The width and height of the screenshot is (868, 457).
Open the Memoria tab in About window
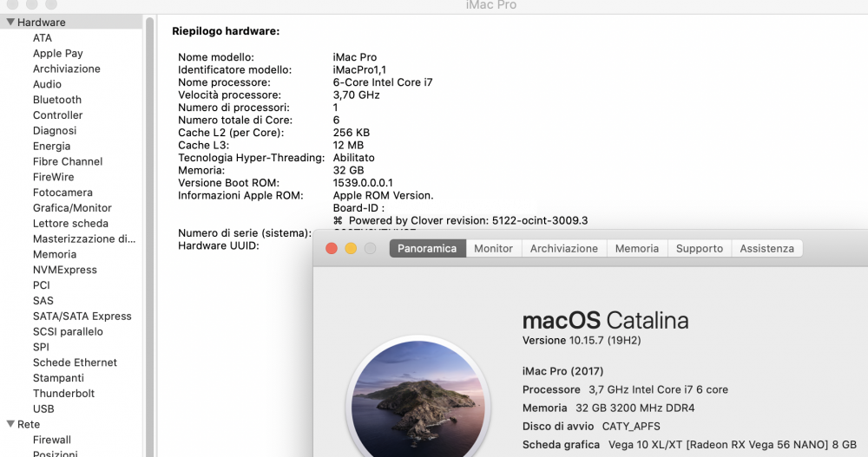coord(637,248)
